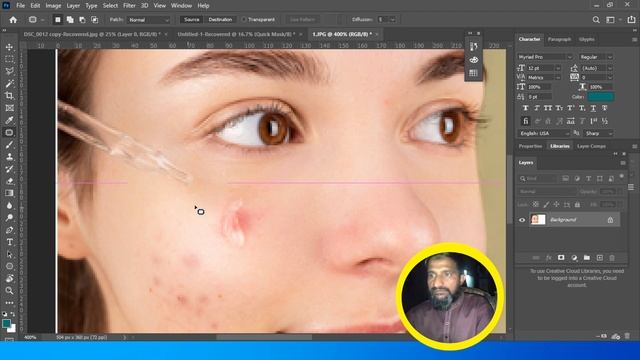Viewport: 640px width, 360px height.
Task: Select the Rectangular Marquee tool
Action: point(9,60)
